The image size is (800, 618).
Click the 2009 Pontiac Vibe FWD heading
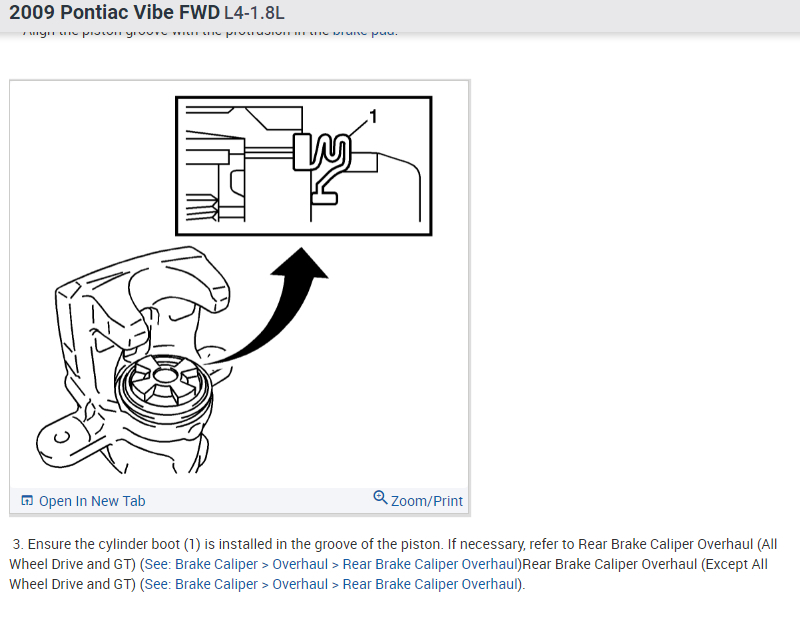(x=114, y=12)
